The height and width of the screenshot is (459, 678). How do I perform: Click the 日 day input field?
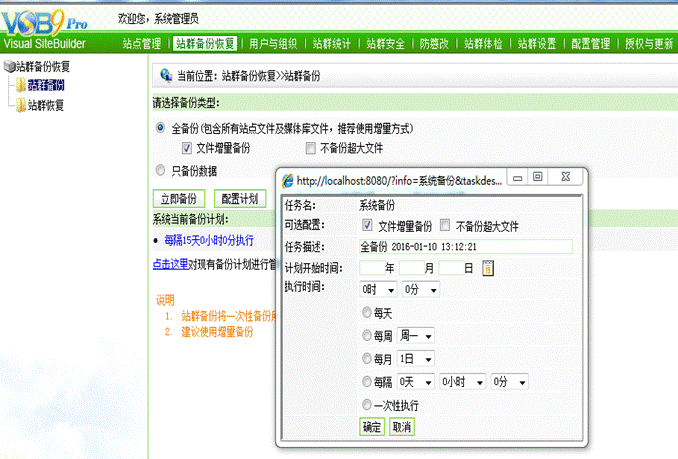click(x=451, y=268)
